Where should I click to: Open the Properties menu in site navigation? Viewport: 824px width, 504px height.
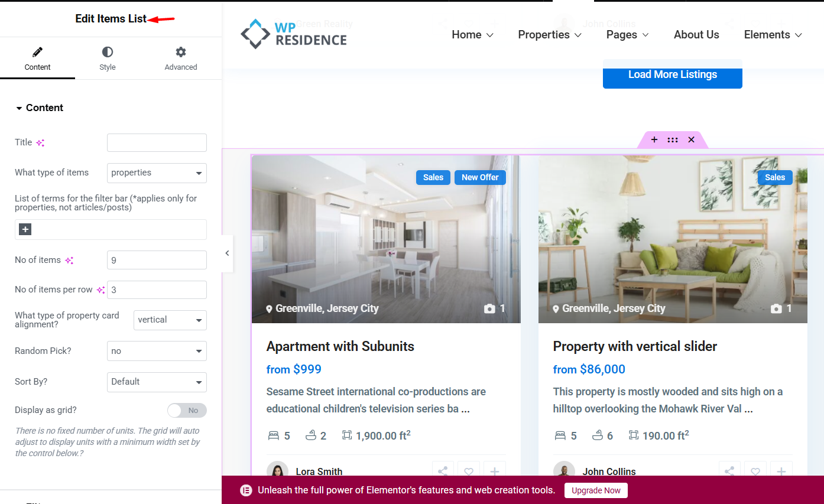[549, 35]
